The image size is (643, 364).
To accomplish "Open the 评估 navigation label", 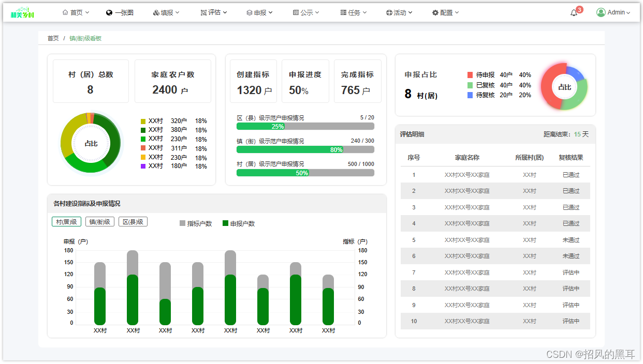I will tap(214, 12).
